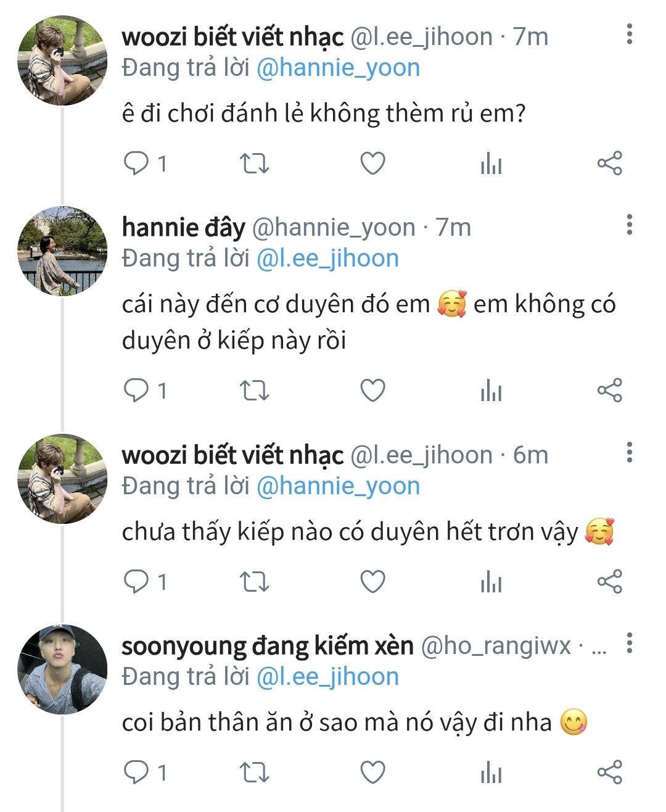666x812 pixels.
Task: Share woozi's second tweet about kiếp
Action: pyautogui.click(x=609, y=582)
